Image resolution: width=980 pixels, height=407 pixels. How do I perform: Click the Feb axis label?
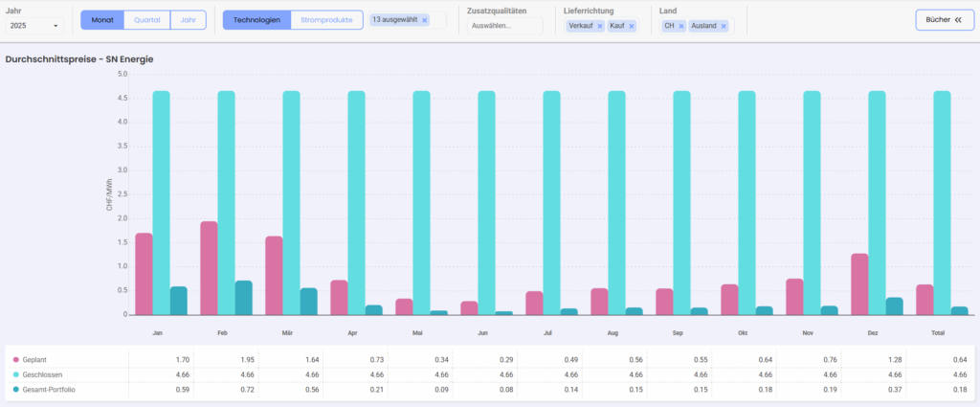[222, 333]
